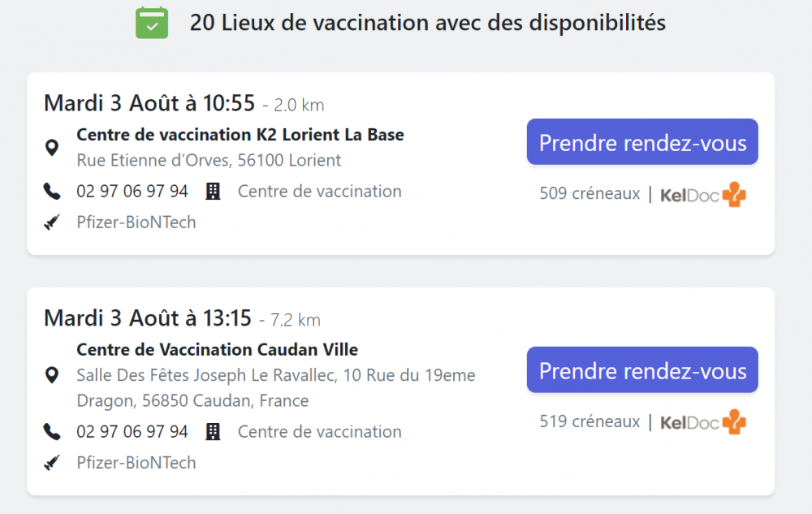Image resolution: width=812 pixels, height=514 pixels.
Task: Book appointment at K2 Lorient La Base
Action: (x=642, y=142)
